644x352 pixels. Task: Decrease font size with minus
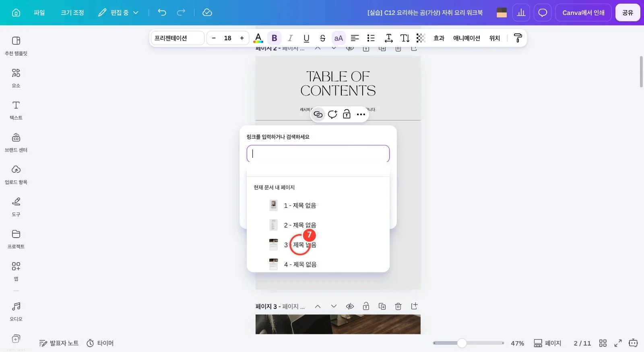pyautogui.click(x=214, y=38)
